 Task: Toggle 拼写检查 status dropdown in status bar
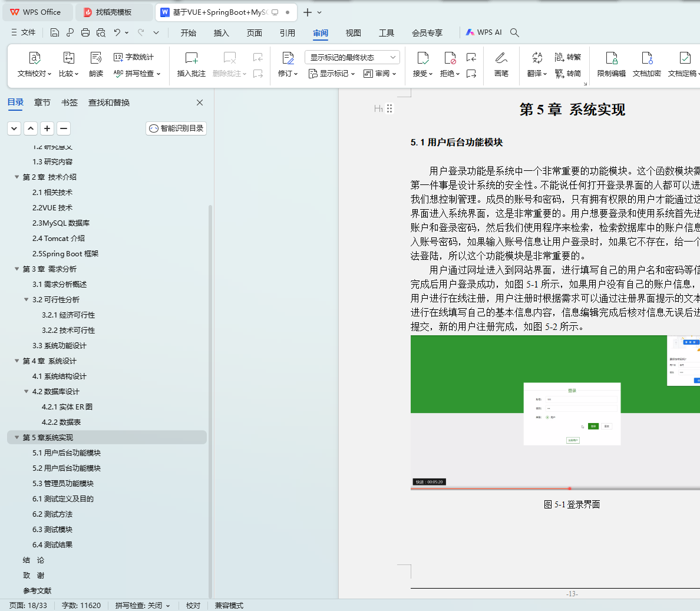click(x=143, y=605)
